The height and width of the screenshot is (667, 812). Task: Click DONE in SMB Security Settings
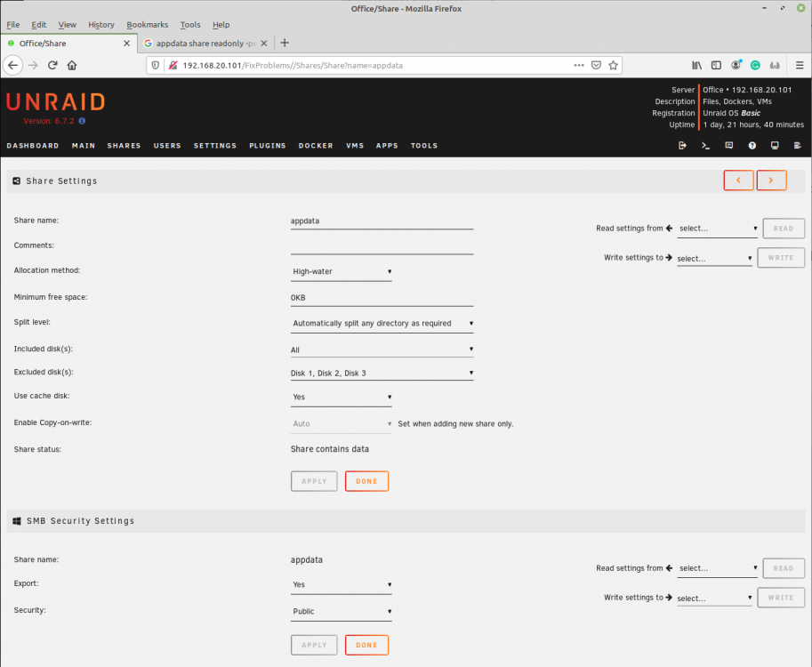click(366, 645)
